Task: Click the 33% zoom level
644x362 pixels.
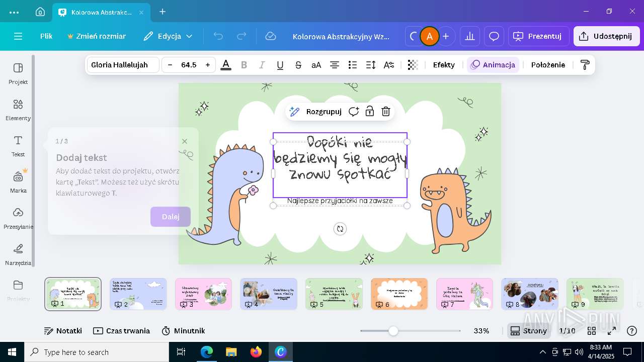Action: (481, 331)
